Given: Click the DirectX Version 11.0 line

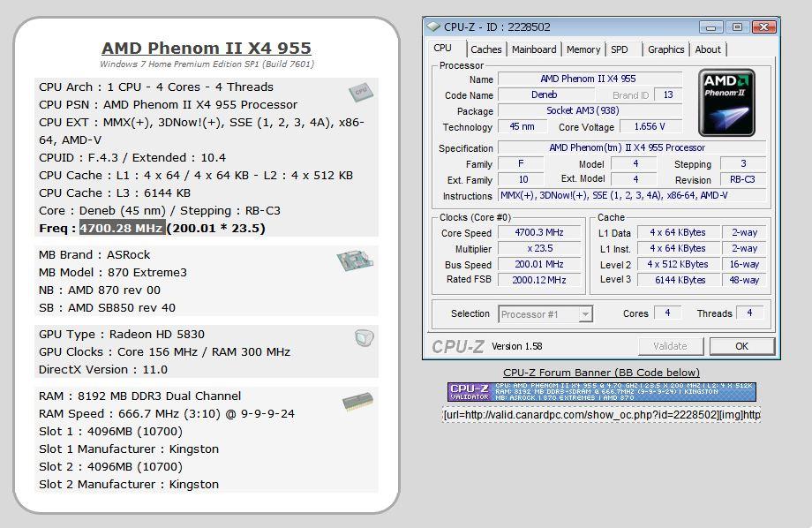Looking at the screenshot, I should (x=103, y=369).
